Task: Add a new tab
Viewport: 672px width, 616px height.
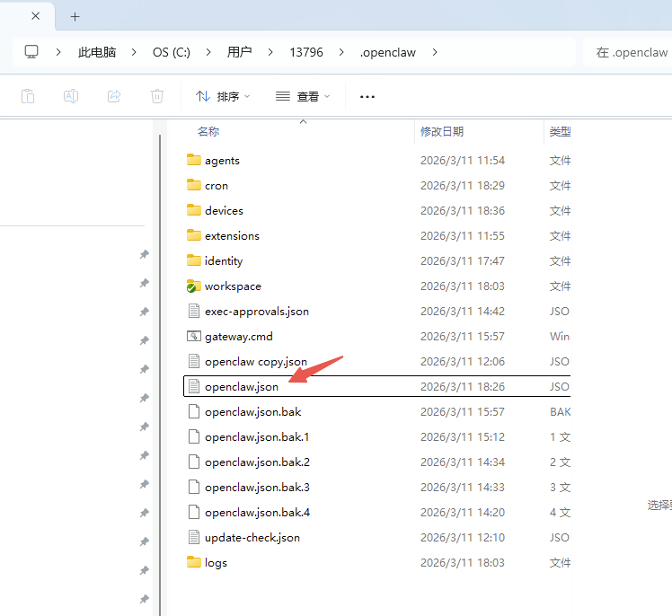Action: point(75,17)
